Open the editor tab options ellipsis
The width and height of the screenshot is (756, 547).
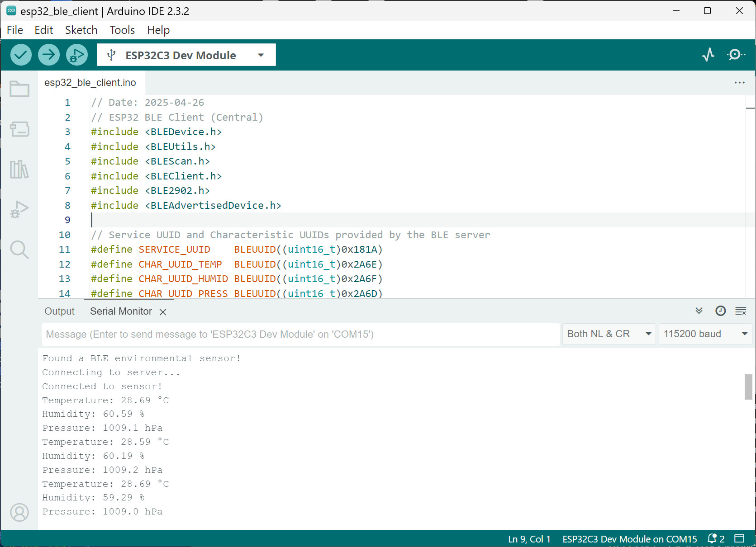point(740,83)
